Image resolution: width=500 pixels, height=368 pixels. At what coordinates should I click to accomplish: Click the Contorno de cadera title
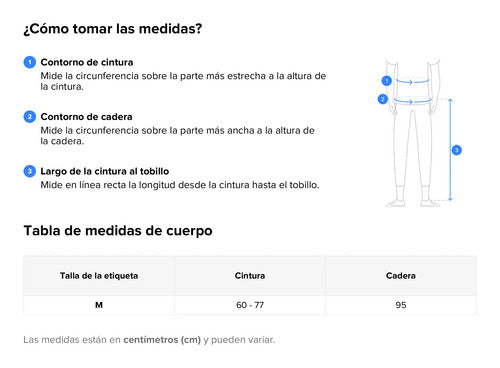tap(86, 117)
